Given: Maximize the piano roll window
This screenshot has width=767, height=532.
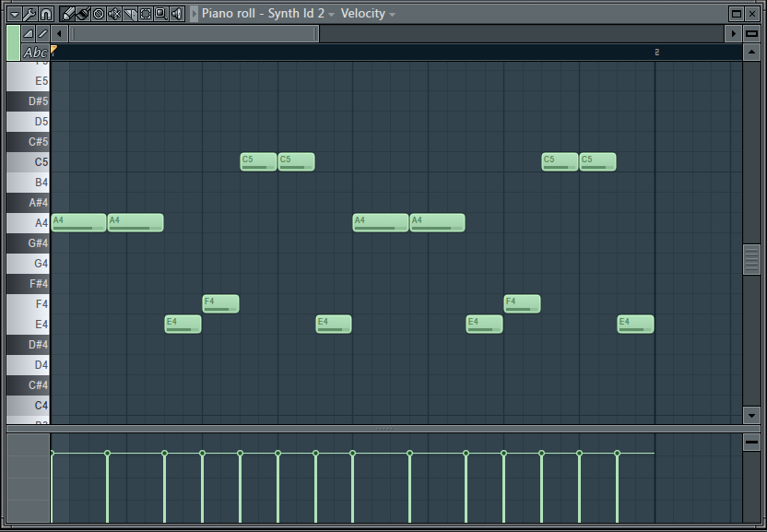Looking at the screenshot, I should [x=736, y=14].
